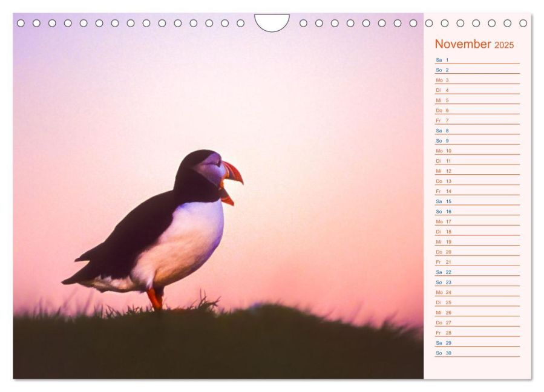544x392 pixels.
Task: Select the Fr 7 date row
Action: tap(477, 120)
